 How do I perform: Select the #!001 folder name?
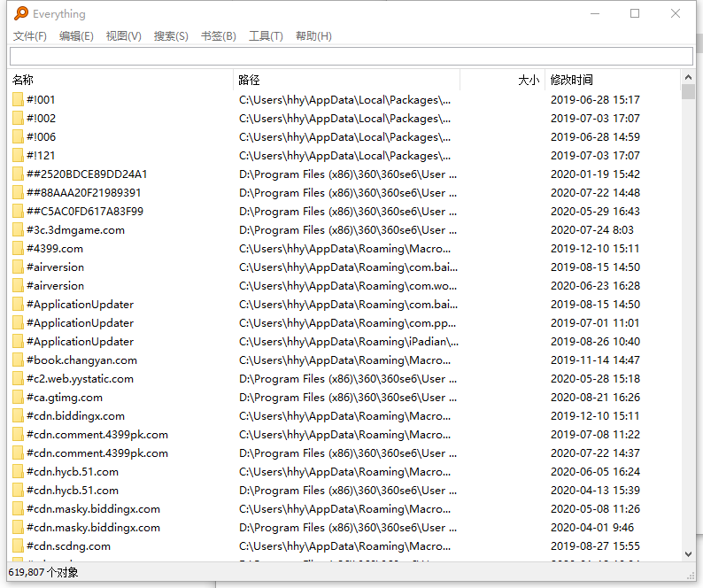pos(41,99)
